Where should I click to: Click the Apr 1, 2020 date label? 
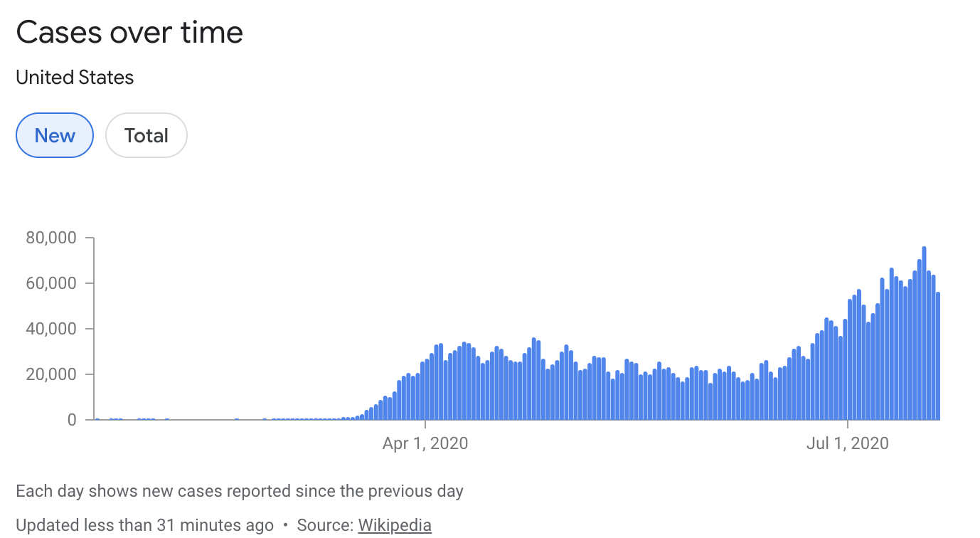click(425, 443)
